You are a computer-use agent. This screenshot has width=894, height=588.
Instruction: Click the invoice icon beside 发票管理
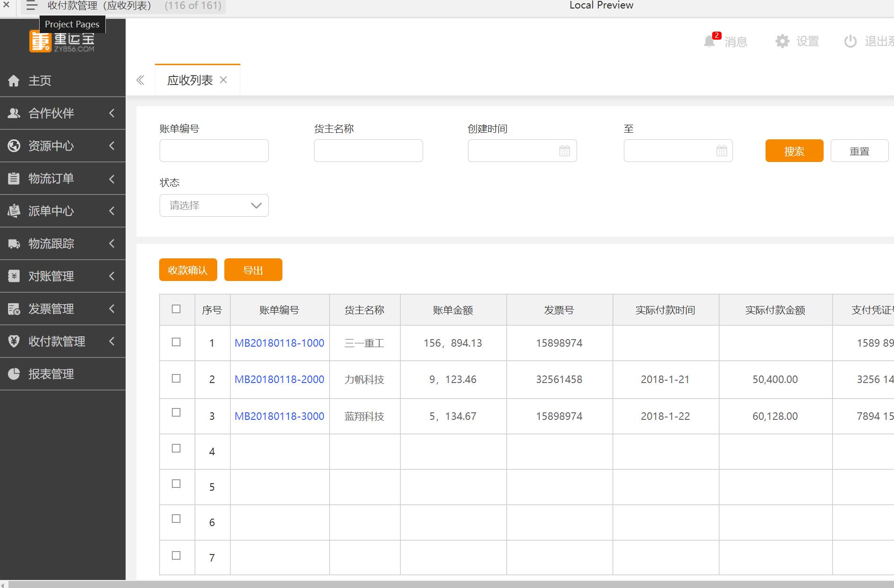tap(14, 309)
